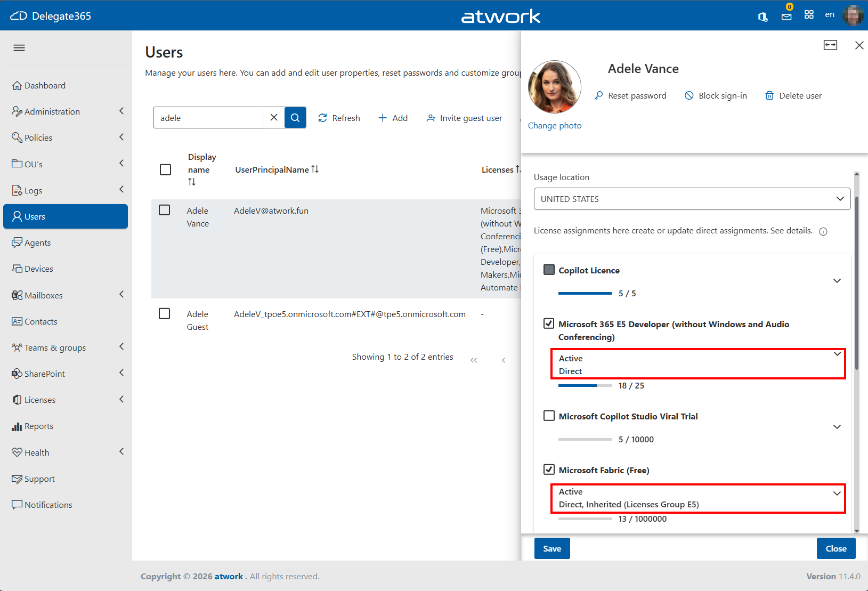Click the blue search magnifier button
Viewport: 868px width, 591px height.
click(295, 117)
